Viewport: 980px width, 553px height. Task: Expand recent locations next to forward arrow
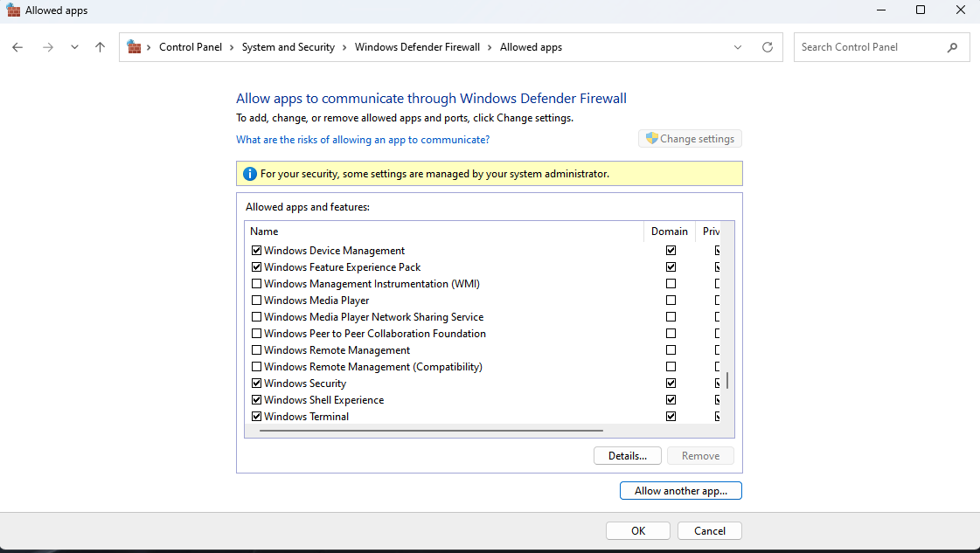[x=73, y=46]
